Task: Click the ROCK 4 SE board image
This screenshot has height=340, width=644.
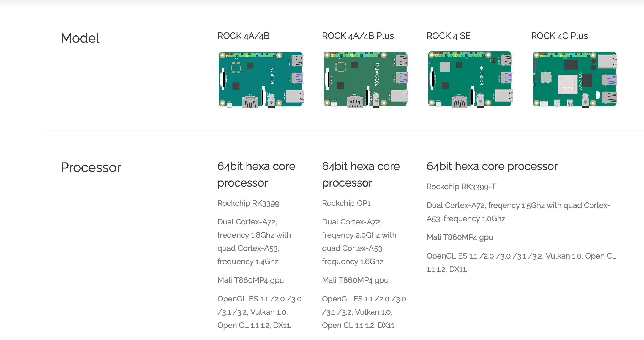Action: 470,79
